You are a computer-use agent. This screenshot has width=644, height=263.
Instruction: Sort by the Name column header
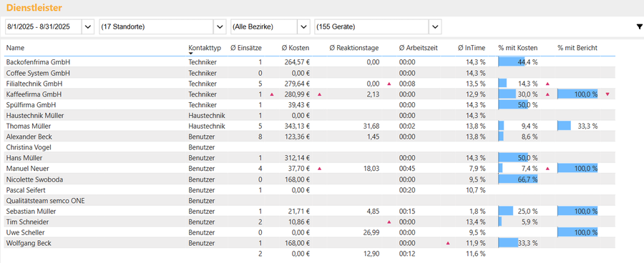point(16,48)
